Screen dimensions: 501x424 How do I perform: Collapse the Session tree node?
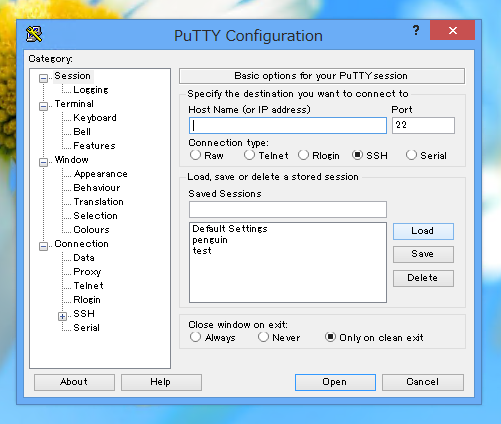pos(43,78)
